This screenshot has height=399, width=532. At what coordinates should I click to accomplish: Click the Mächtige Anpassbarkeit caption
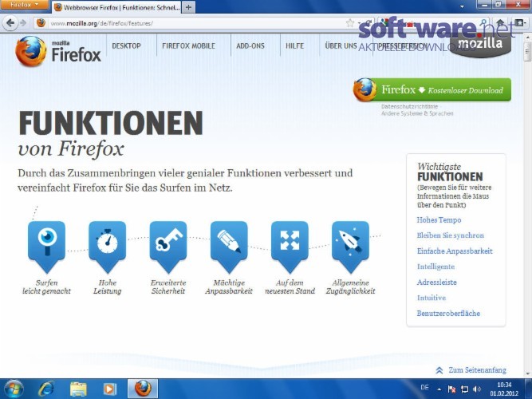(x=229, y=287)
